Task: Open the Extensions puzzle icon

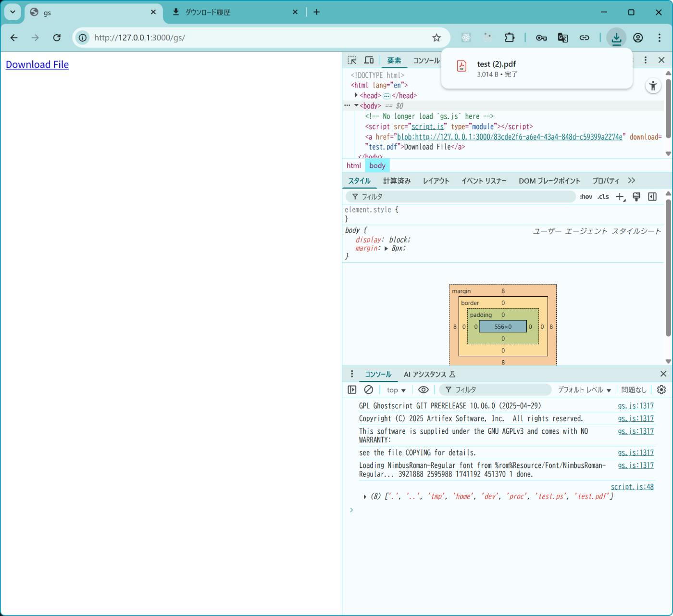Action: coord(509,38)
